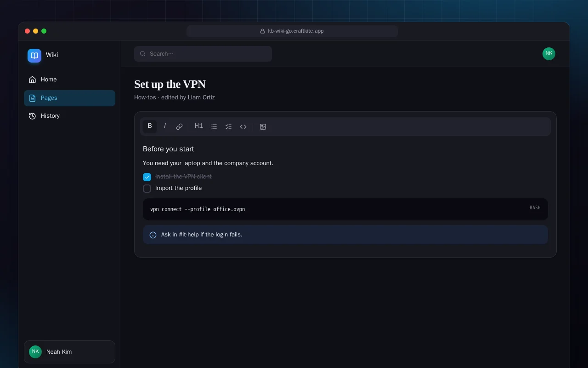588x368 pixels.
Task: Click the vpn connect command text
Action: coord(198,209)
